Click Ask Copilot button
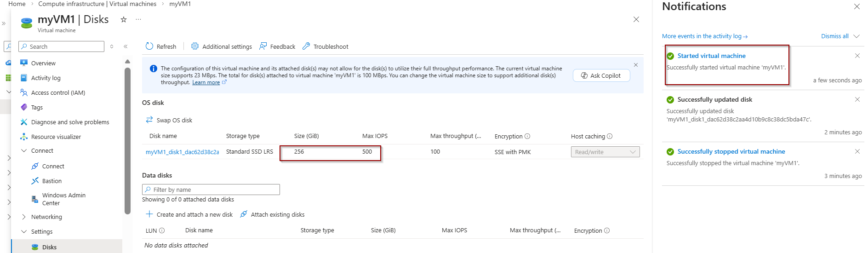This screenshot has height=253, width=868. pos(601,75)
